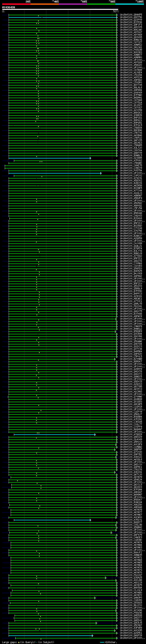
Task: Open hit UniRef100_Q9FIF3
Action: point(131,25)
